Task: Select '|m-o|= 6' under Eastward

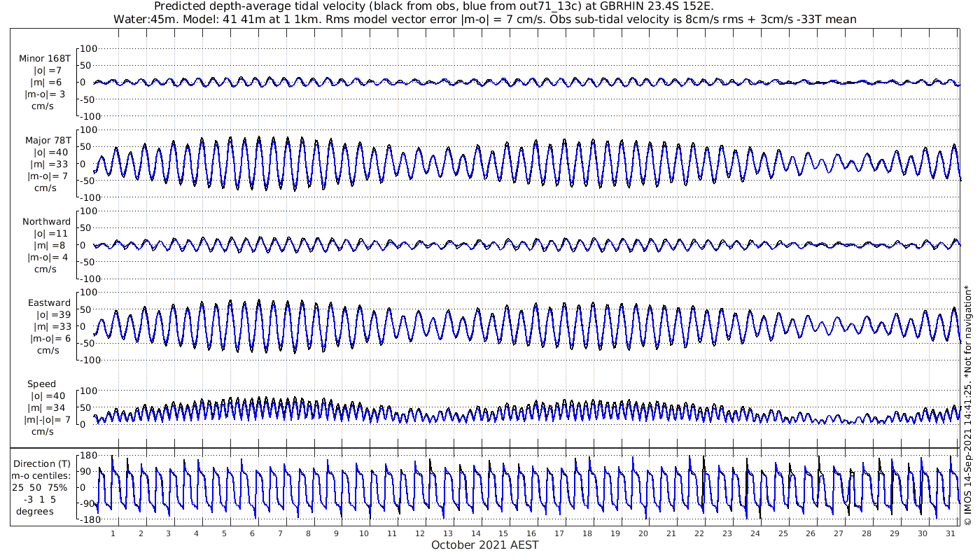Action: coord(49,339)
